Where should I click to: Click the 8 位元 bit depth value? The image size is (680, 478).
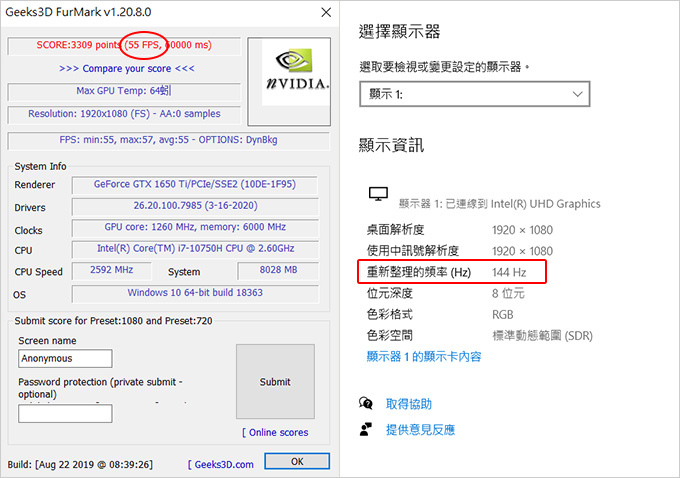508,294
